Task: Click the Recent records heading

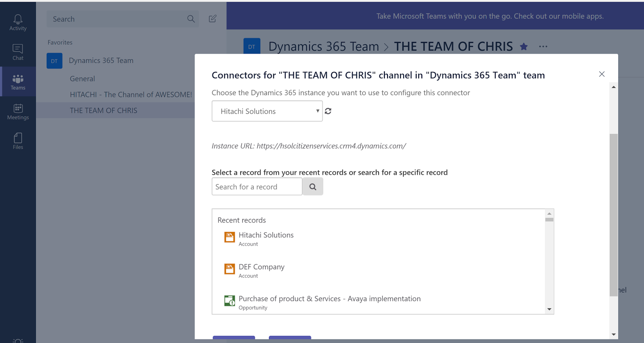Action: coord(242,220)
